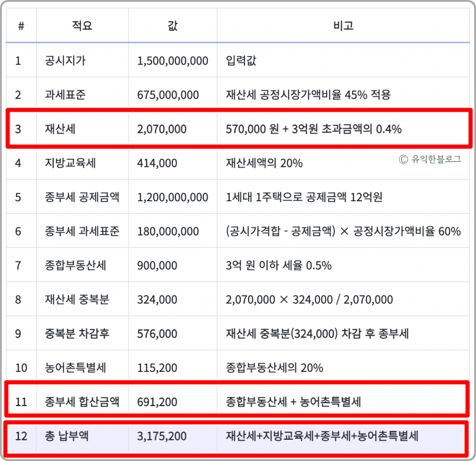This screenshot has width=476, height=461.
Task: Click the value 1,500,000,000
Action: 172,61
